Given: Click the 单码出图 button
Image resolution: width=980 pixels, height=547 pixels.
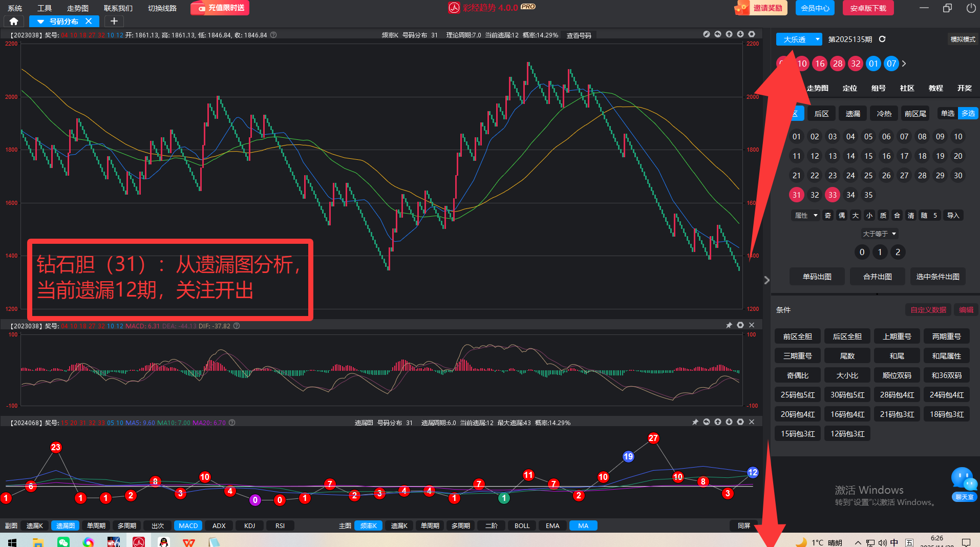Looking at the screenshot, I should coord(817,277).
